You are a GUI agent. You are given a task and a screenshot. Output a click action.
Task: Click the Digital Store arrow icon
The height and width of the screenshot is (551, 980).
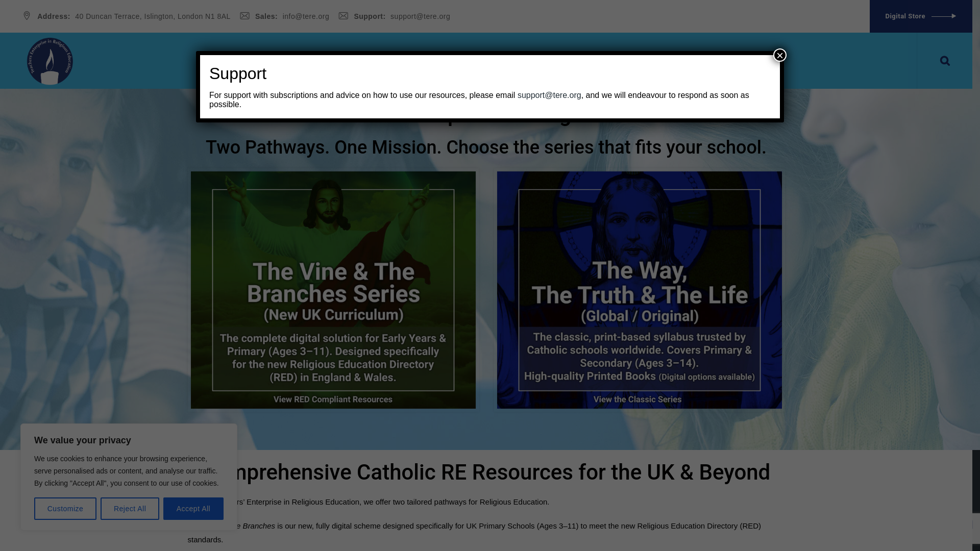(x=944, y=16)
